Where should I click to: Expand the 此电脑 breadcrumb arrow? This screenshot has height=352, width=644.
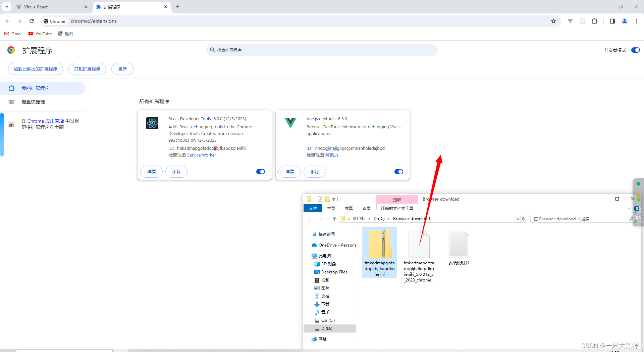370,219
